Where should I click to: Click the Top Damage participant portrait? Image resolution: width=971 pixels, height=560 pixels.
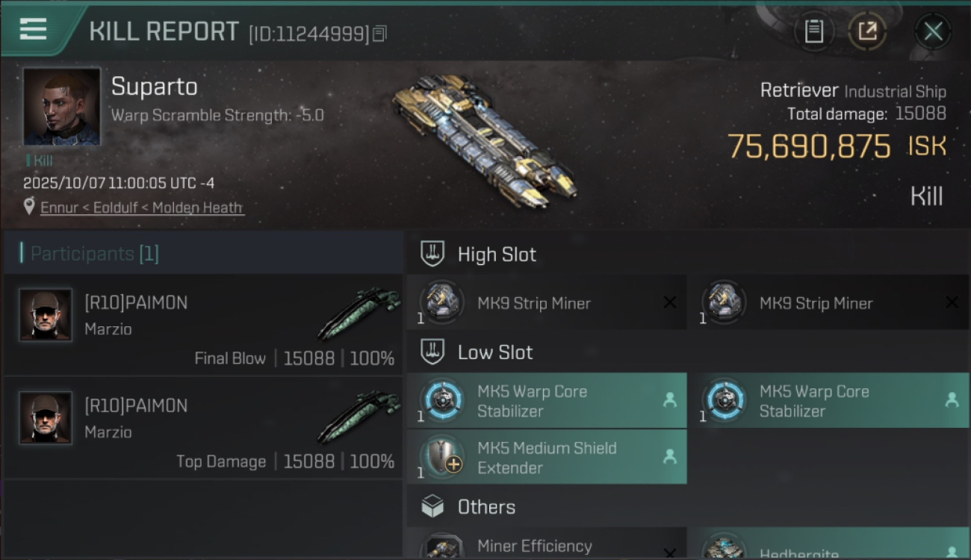[x=46, y=418]
